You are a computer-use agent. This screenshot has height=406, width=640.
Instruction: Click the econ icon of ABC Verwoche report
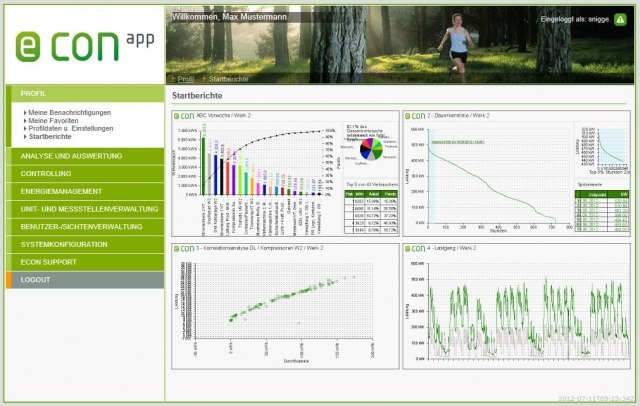185,116
